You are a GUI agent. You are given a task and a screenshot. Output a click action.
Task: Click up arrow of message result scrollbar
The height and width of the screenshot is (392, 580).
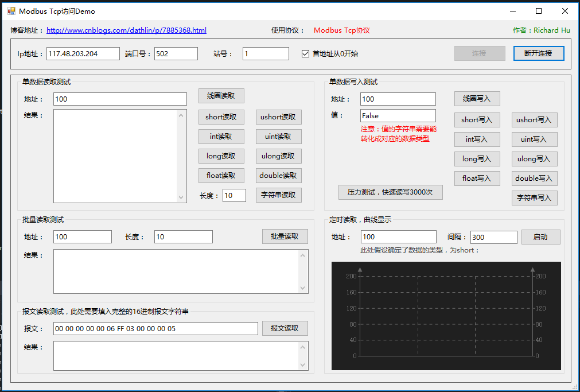(x=303, y=347)
